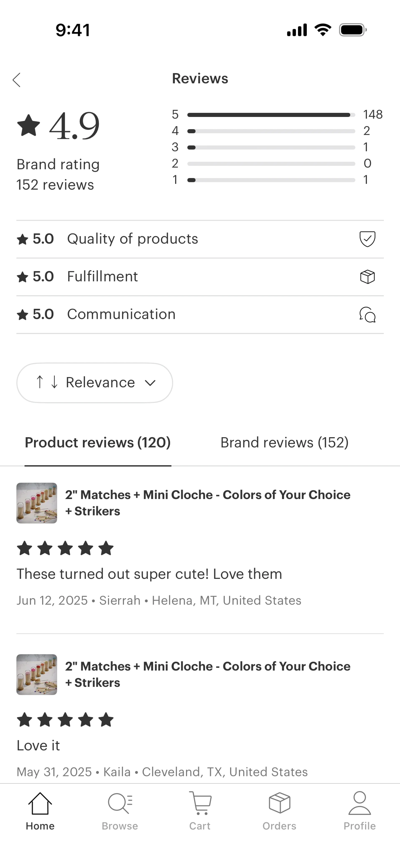The image size is (400, 868).
Task: Open the Cart icon
Action: (x=200, y=804)
